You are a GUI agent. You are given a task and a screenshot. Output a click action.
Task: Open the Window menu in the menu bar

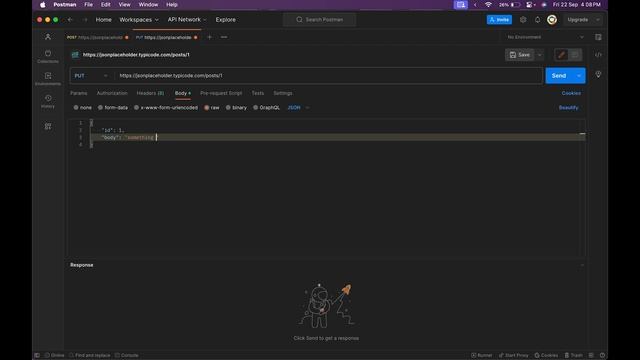click(x=148, y=4)
